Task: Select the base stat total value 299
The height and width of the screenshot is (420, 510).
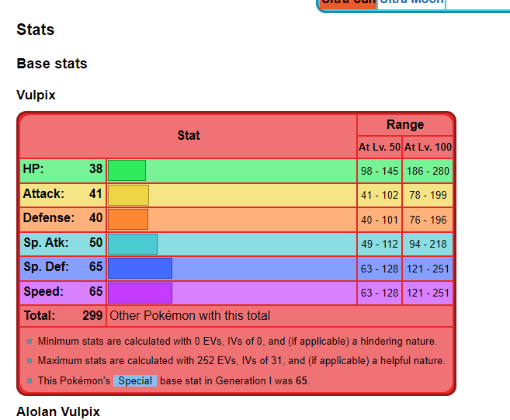Action: click(92, 315)
